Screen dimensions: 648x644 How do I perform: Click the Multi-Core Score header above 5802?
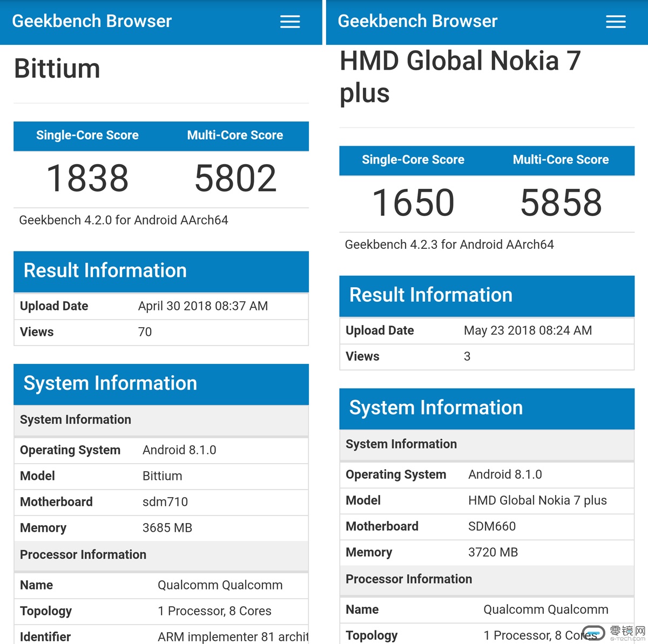pos(235,135)
